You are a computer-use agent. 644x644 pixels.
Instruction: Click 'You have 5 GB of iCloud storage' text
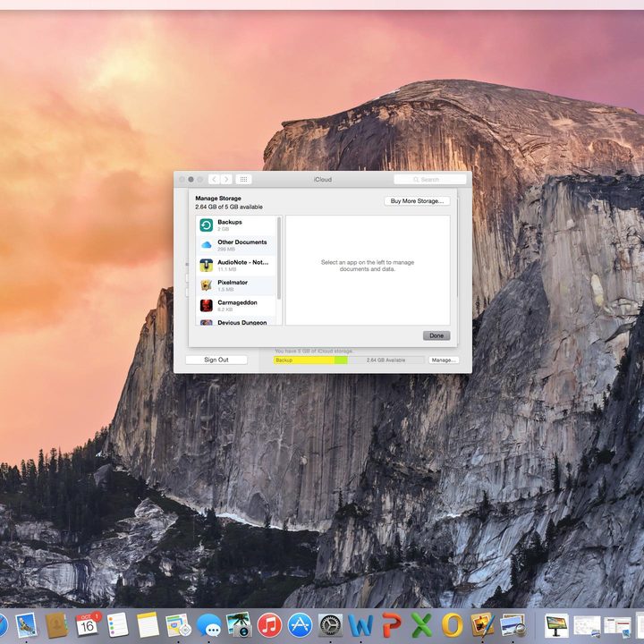pyautogui.click(x=314, y=352)
